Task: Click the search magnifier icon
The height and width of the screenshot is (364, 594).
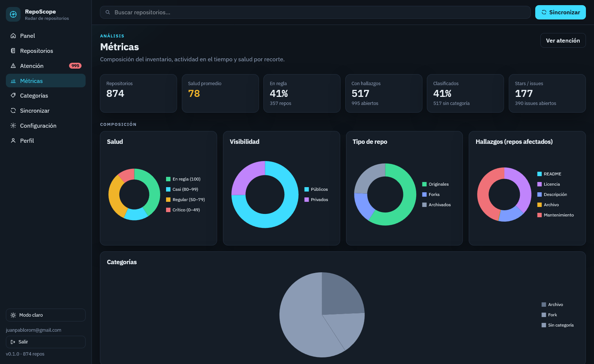Action: click(108, 12)
